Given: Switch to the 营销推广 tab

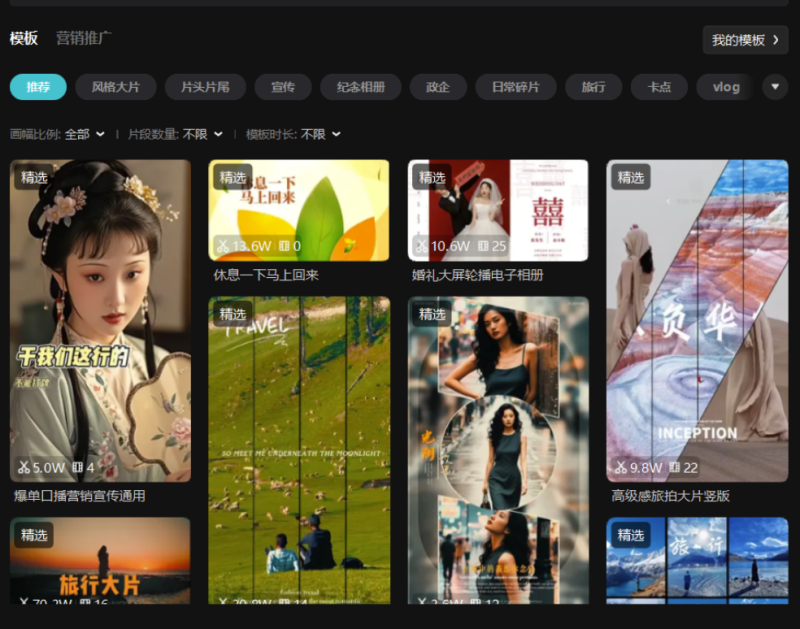Looking at the screenshot, I should click(83, 39).
